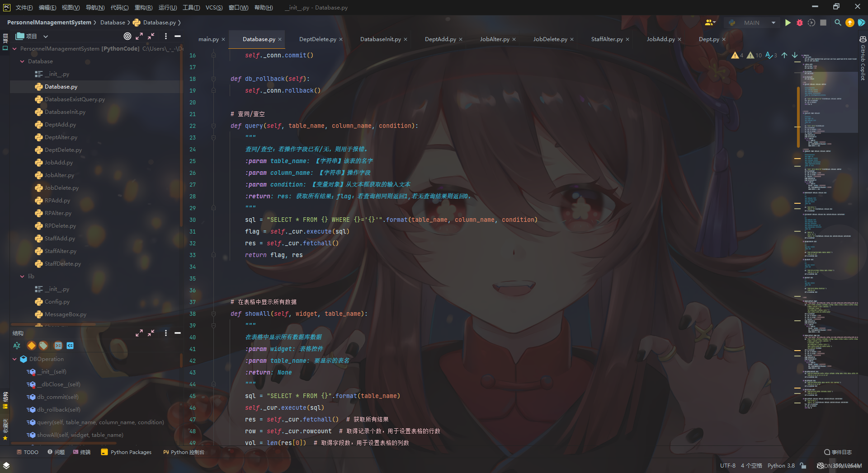Collapse the lib folder in the project tree
The height and width of the screenshot is (473, 868).
pyautogui.click(x=22, y=276)
